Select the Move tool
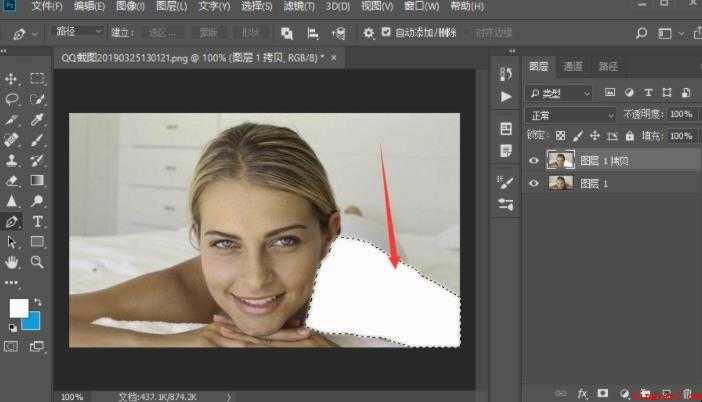 11,79
